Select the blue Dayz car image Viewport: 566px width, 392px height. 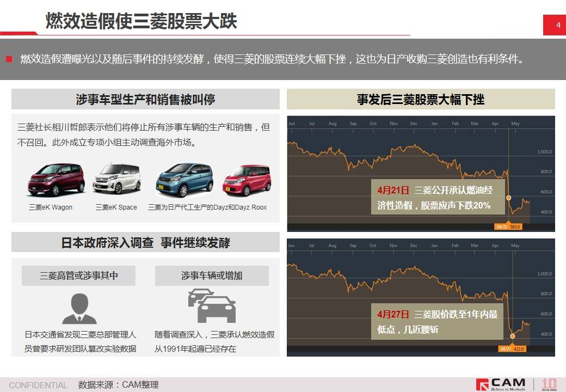[184, 180]
